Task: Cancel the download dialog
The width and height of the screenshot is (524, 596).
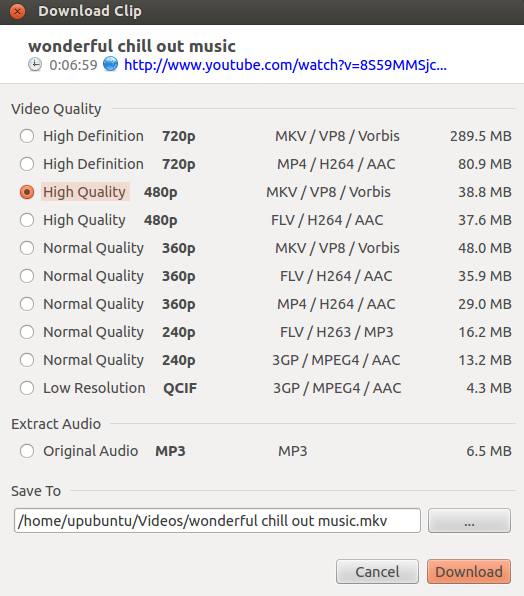Action: (x=377, y=571)
